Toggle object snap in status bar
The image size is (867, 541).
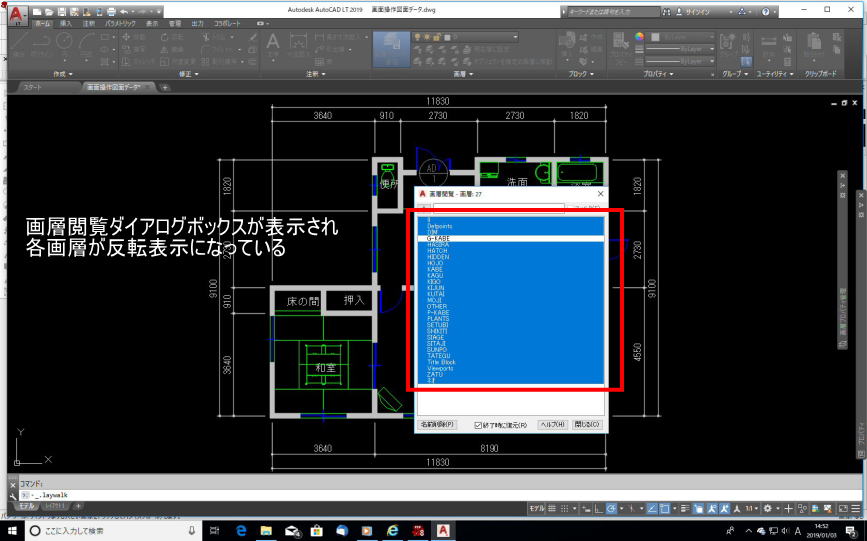tap(665, 508)
